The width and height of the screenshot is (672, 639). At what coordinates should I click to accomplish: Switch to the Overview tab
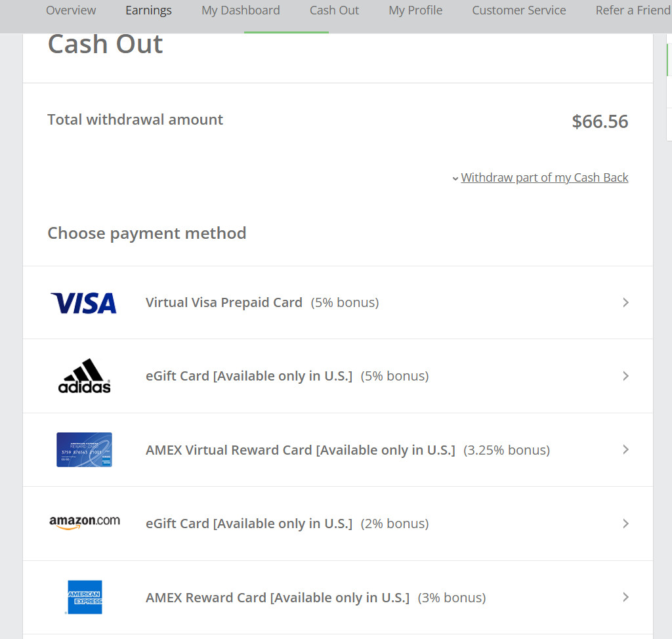(71, 10)
